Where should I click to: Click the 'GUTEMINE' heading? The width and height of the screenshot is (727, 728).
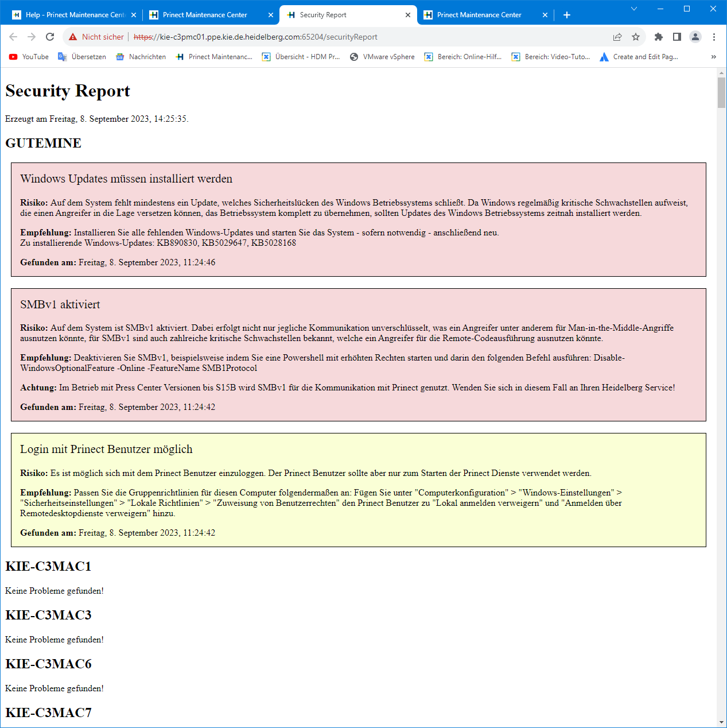(x=44, y=143)
